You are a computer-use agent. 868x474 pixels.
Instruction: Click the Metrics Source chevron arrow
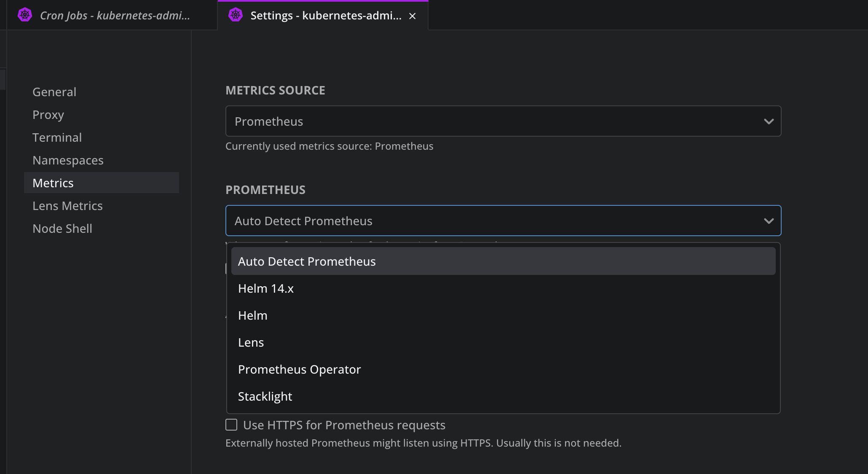pos(769,121)
